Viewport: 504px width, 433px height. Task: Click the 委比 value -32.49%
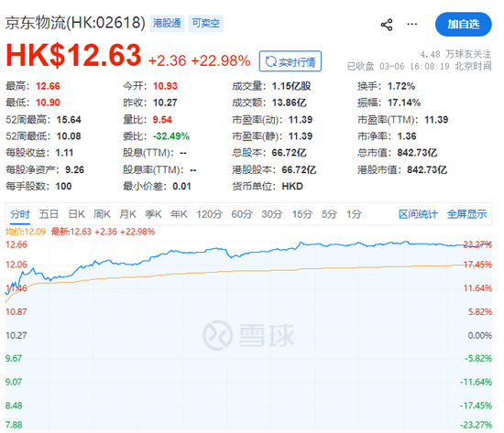coord(171,136)
